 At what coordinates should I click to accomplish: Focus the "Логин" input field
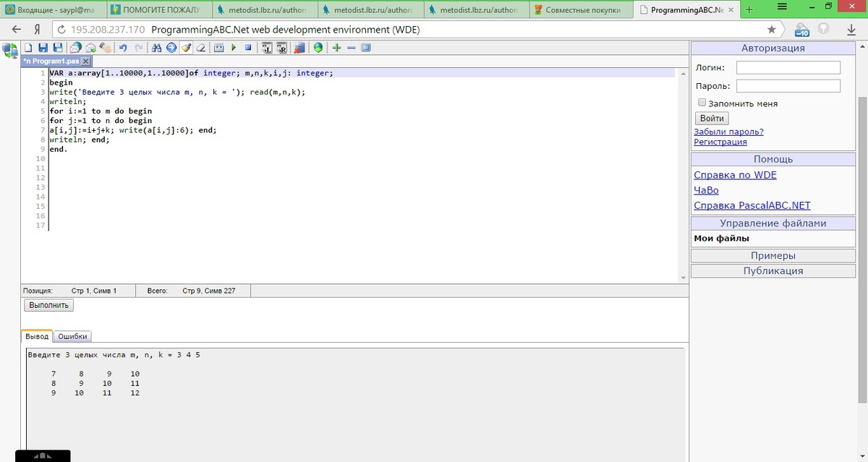(788, 67)
